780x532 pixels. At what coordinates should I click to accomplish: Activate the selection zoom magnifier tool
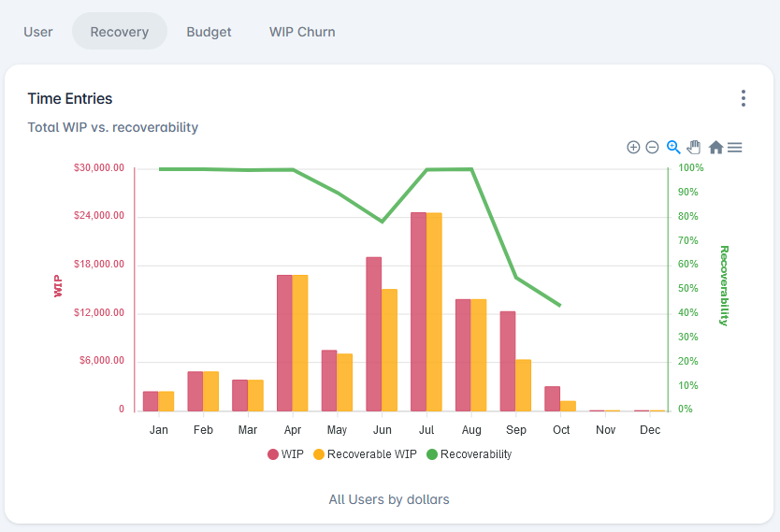673,147
